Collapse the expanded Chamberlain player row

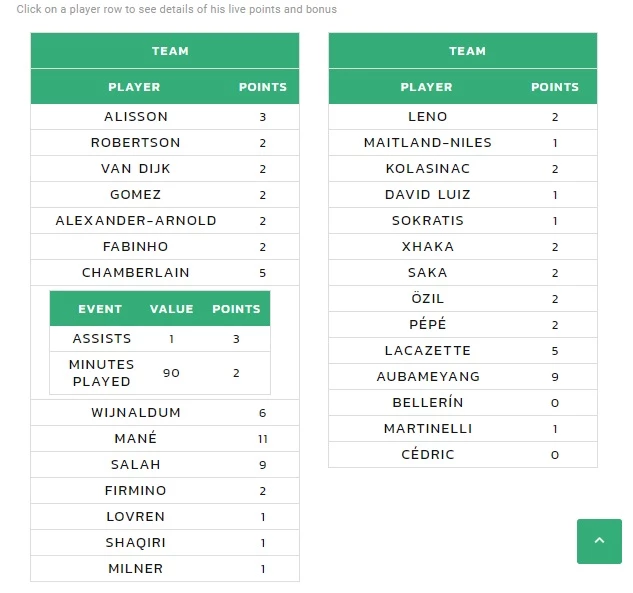tap(165, 272)
